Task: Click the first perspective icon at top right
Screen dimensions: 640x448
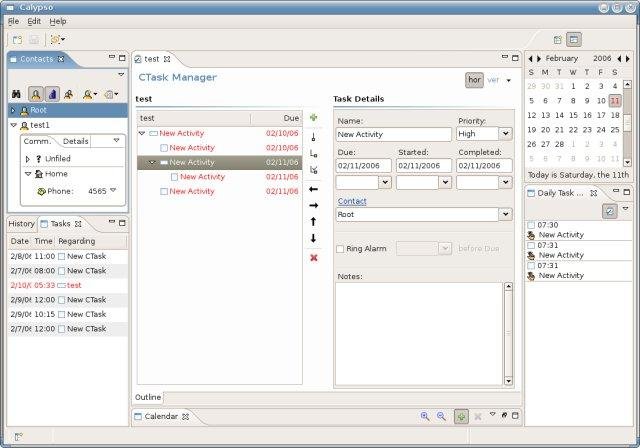Action: pyautogui.click(x=558, y=40)
